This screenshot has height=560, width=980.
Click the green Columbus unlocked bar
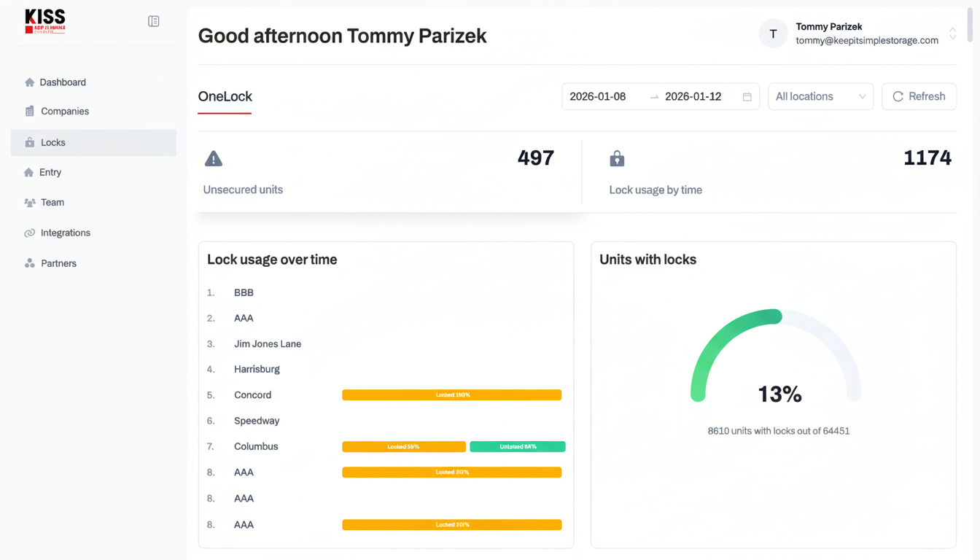tap(518, 446)
